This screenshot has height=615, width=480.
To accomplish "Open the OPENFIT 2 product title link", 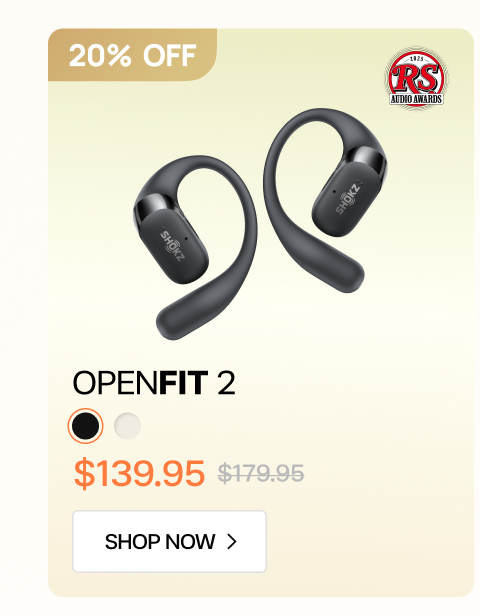I will (154, 383).
